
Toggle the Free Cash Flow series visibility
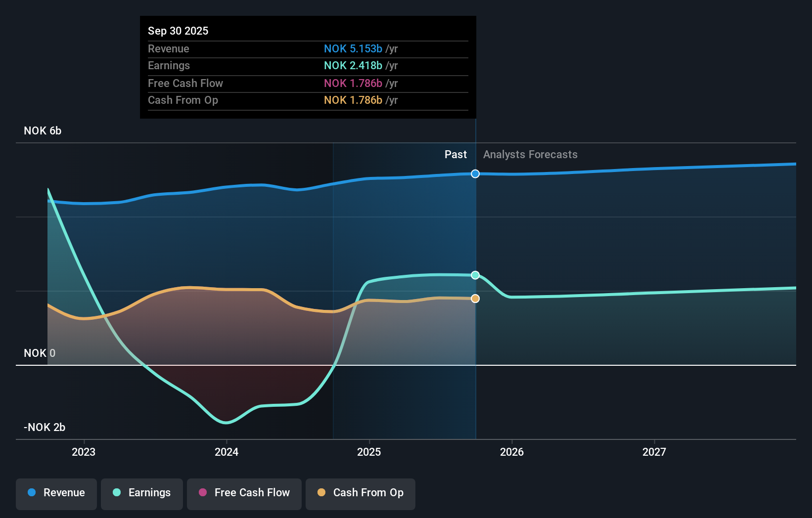(x=244, y=493)
